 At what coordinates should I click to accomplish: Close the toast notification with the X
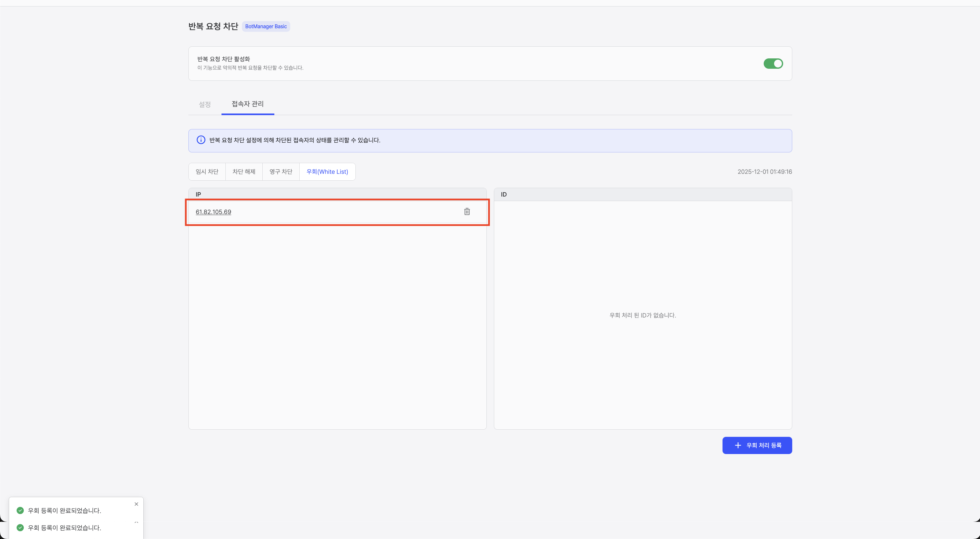pyautogui.click(x=136, y=504)
